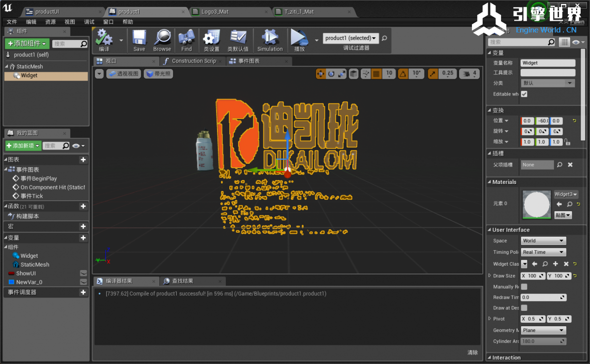Toggle the Editable when checkbox
The width and height of the screenshot is (590, 364).
524,94
